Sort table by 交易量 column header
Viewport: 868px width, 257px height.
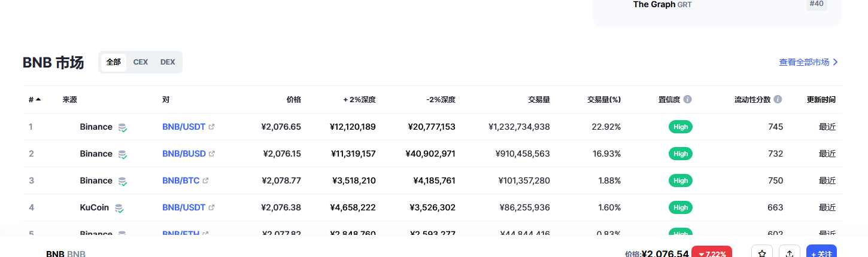pyautogui.click(x=539, y=100)
